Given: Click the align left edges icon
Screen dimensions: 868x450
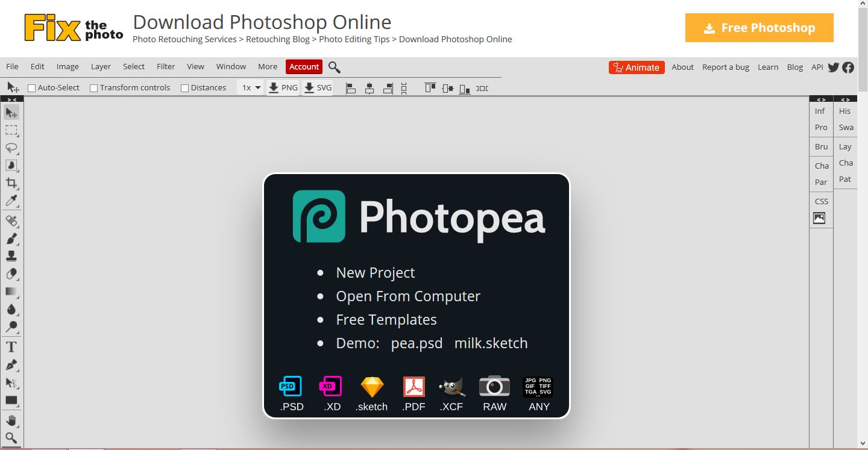Looking at the screenshot, I should pos(351,88).
